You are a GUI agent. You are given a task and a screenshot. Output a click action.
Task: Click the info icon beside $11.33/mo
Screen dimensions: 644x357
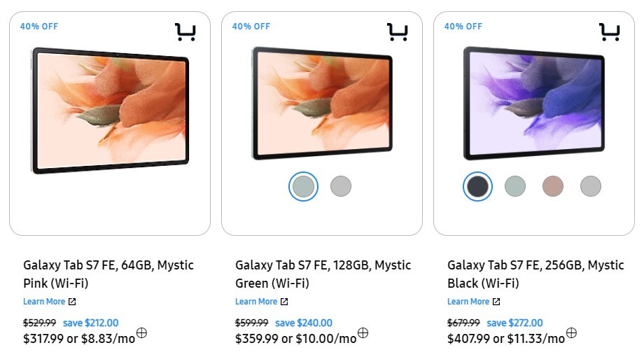click(571, 333)
